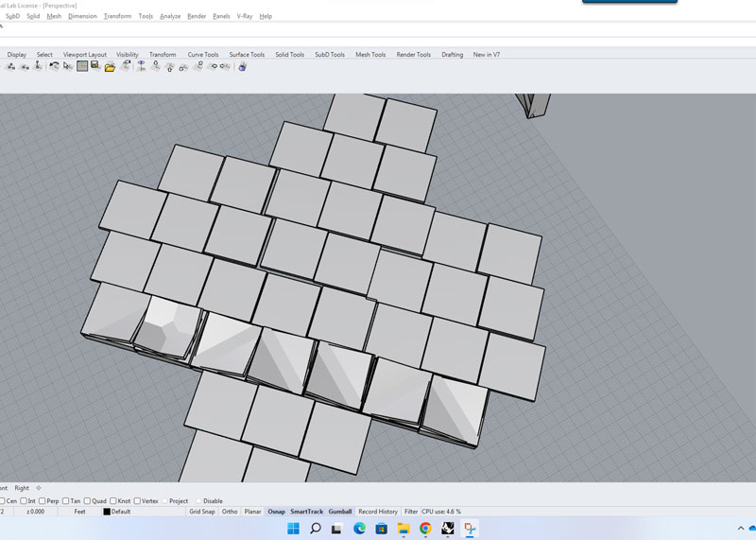Toggle Record History in the status bar
The height and width of the screenshot is (540, 756).
[x=378, y=512]
